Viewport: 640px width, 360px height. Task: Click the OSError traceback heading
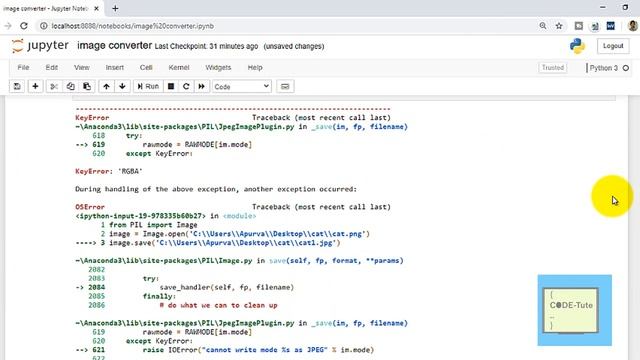(90, 207)
